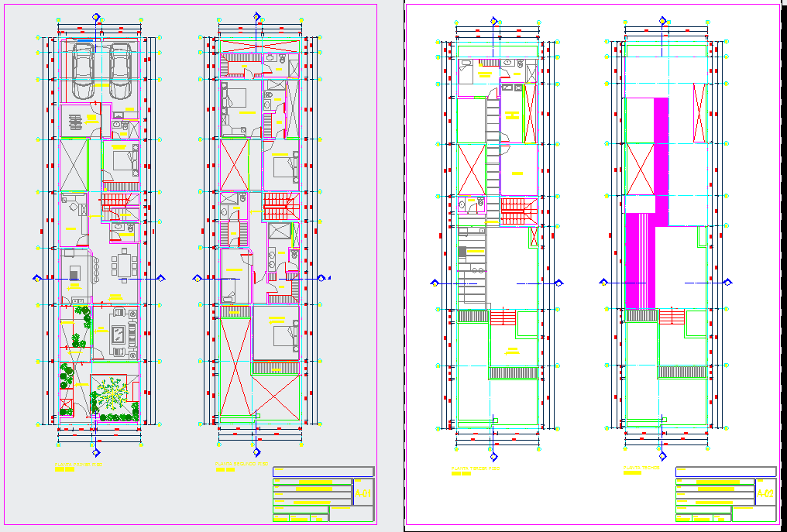Select the red staircase in third floor plan
787x532 pixels.
(x=515, y=211)
